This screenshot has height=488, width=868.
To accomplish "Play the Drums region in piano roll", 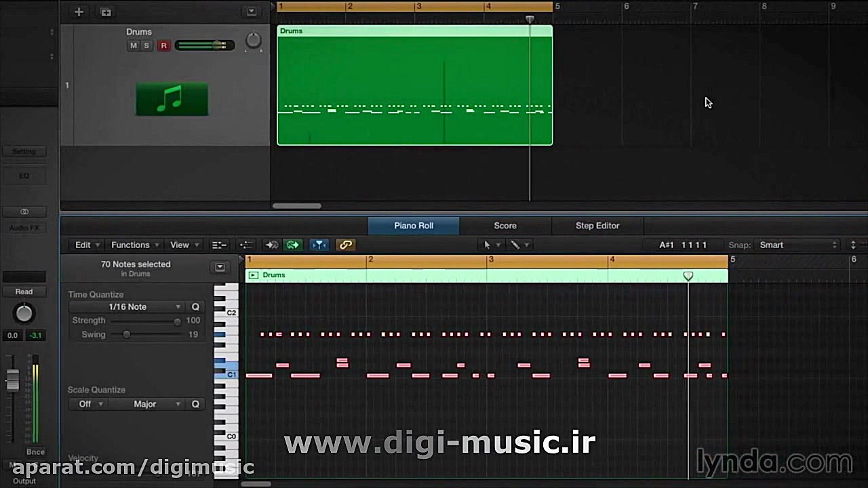I will 253,275.
